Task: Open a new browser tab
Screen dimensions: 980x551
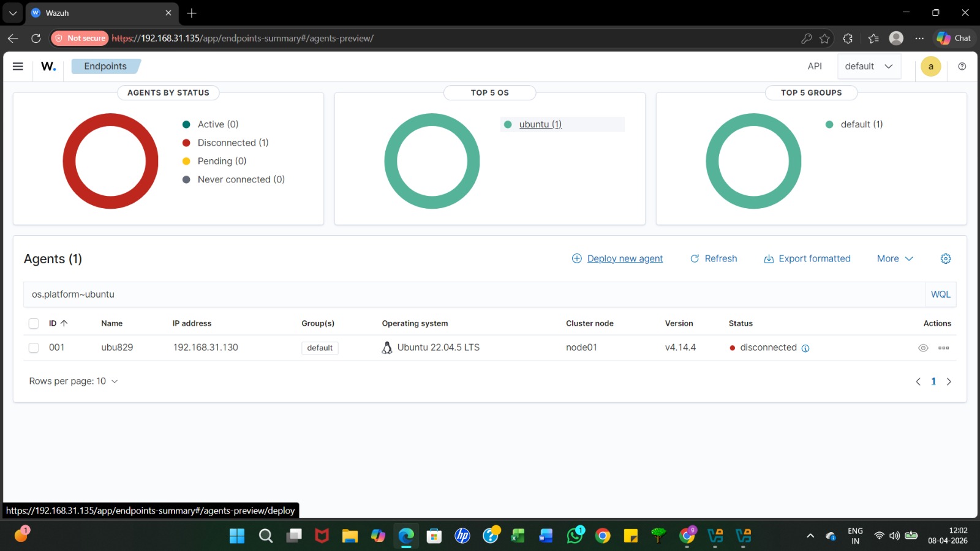Action: pyautogui.click(x=192, y=13)
